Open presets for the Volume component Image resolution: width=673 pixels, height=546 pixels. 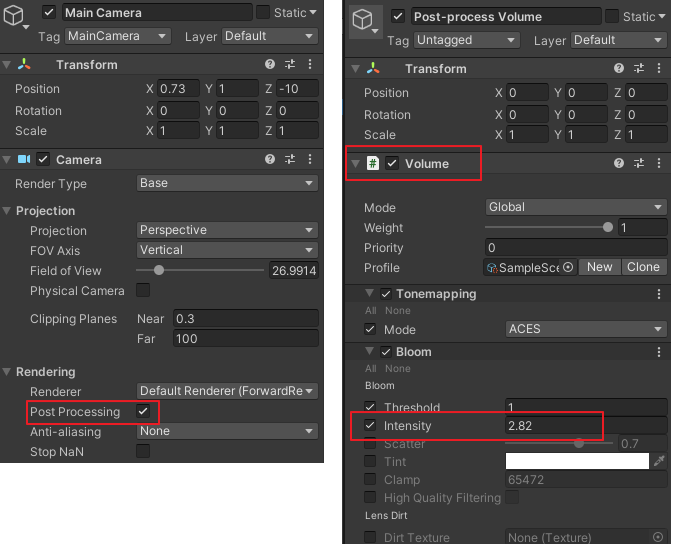point(639,163)
